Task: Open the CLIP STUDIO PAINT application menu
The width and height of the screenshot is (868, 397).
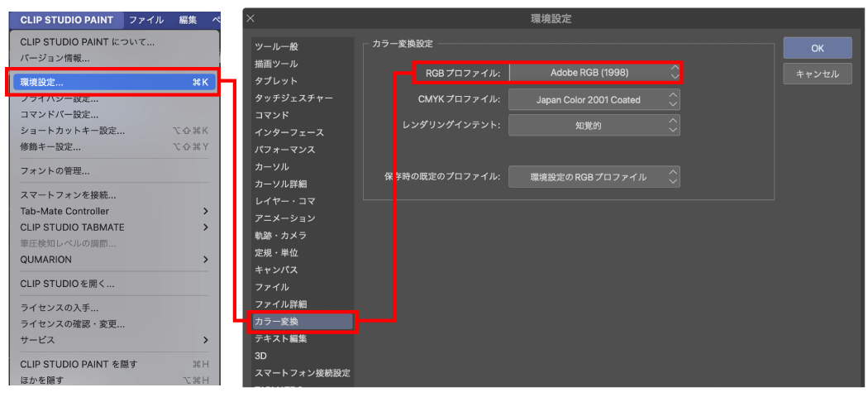Action: (66, 20)
